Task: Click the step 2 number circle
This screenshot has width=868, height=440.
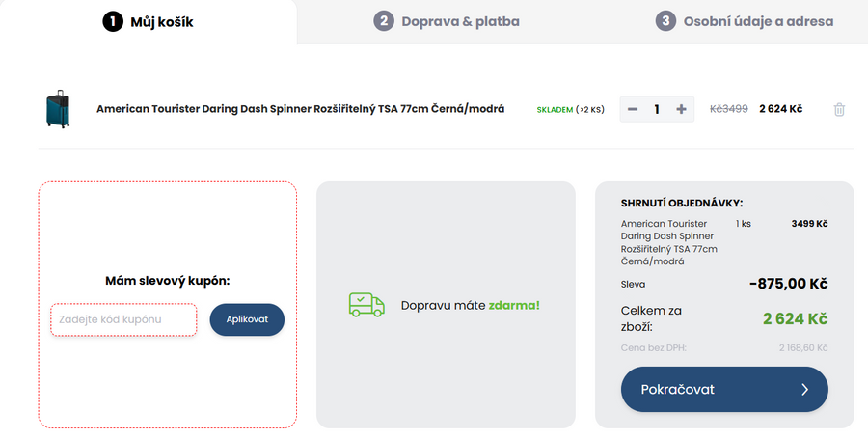Action: pos(384,21)
